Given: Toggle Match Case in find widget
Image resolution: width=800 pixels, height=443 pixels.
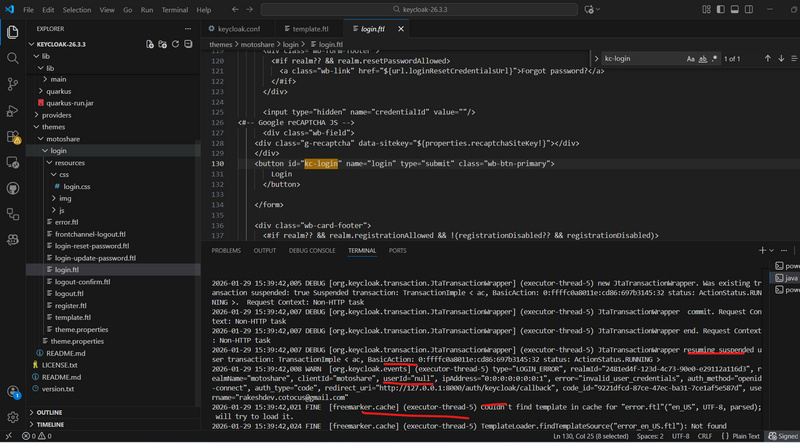Looking at the screenshot, I should (x=690, y=59).
